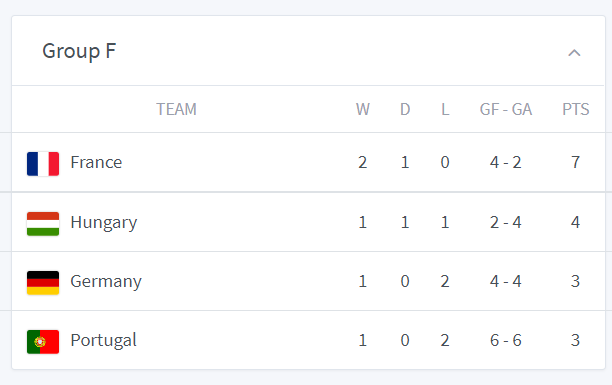612x385 pixels.
Task: Collapse the Group F panel chevron
Action: pos(574,53)
